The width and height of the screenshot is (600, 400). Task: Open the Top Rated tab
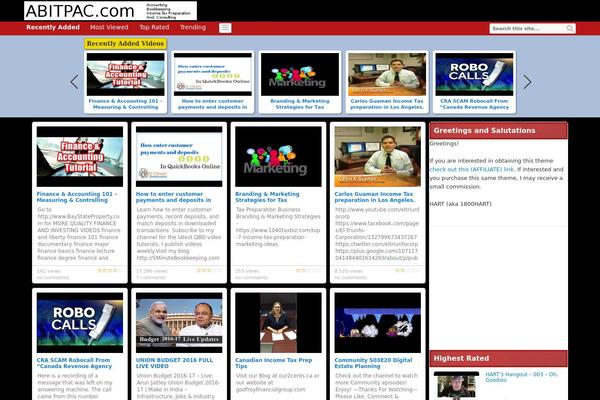click(x=154, y=28)
